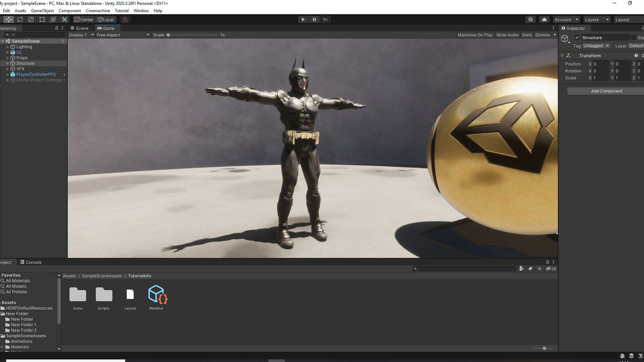This screenshot has width=644, height=362.
Task: Switch to Scene tab
Action: tap(79, 28)
